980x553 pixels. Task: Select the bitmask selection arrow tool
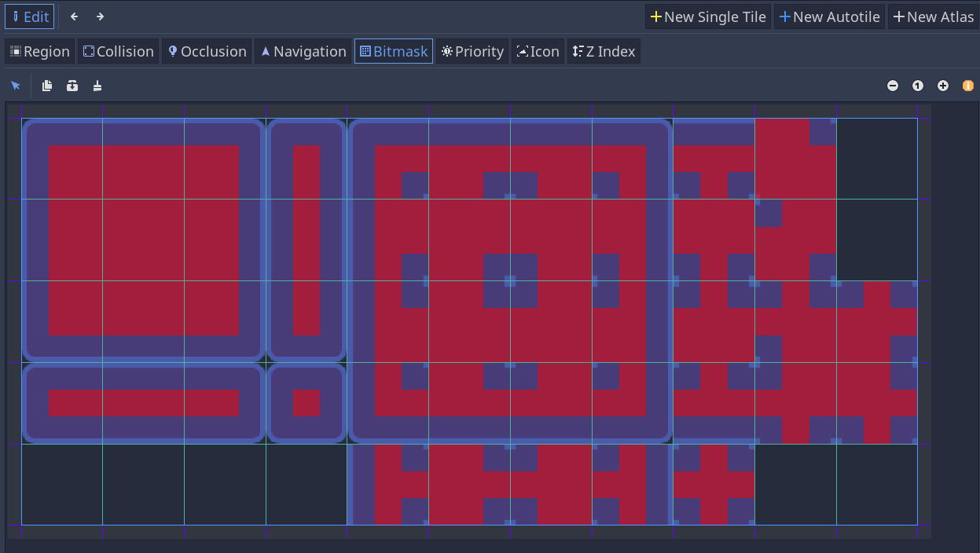point(16,86)
